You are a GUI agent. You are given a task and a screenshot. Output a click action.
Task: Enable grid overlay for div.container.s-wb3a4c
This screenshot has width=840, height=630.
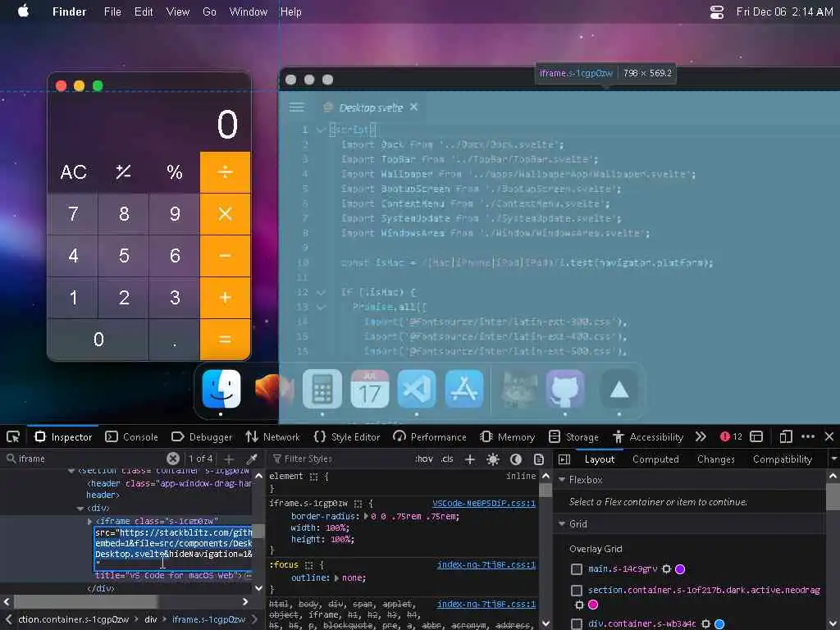[x=577, y=623]
